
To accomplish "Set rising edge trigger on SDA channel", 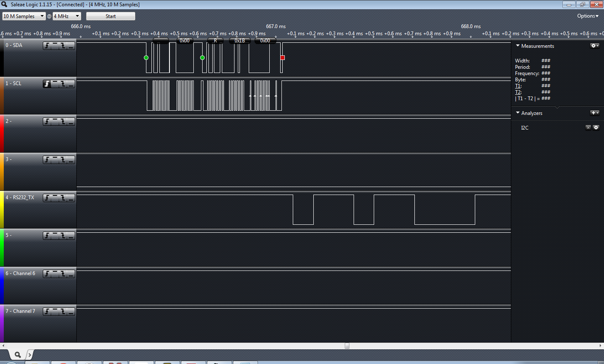I will click(x=47, y=46).
